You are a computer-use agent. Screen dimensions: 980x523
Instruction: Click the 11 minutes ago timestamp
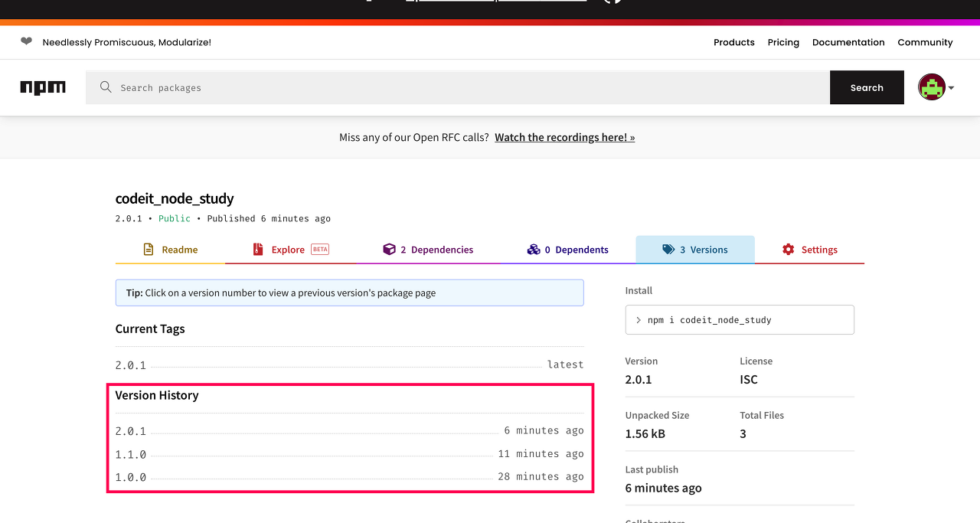[541, 454]
